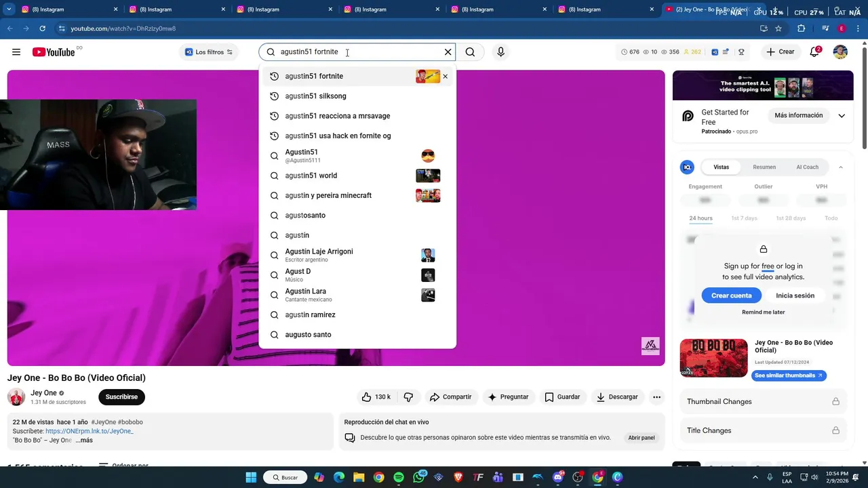Collapse the vidIQ panel with chevron
The height and width of the screenshot is (488, 868).
(x=841, y=167)
